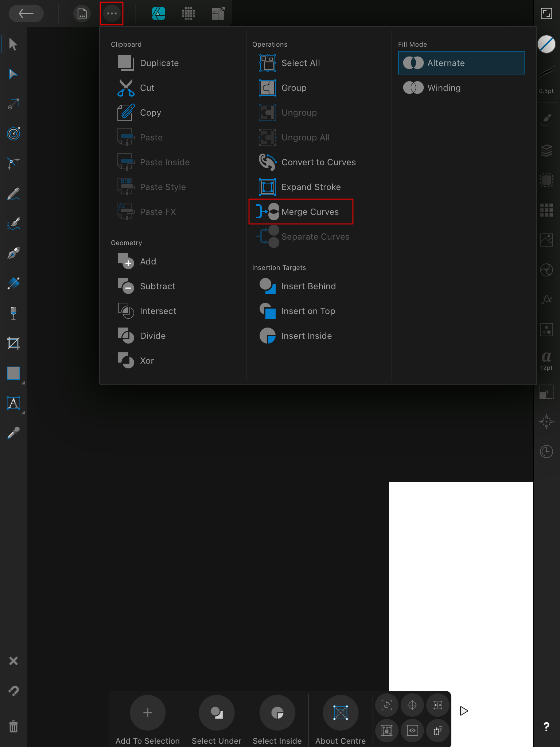Viewport: 560px width, 747px height.
Task: Select the Contour tool
Action: pos(13,134)
